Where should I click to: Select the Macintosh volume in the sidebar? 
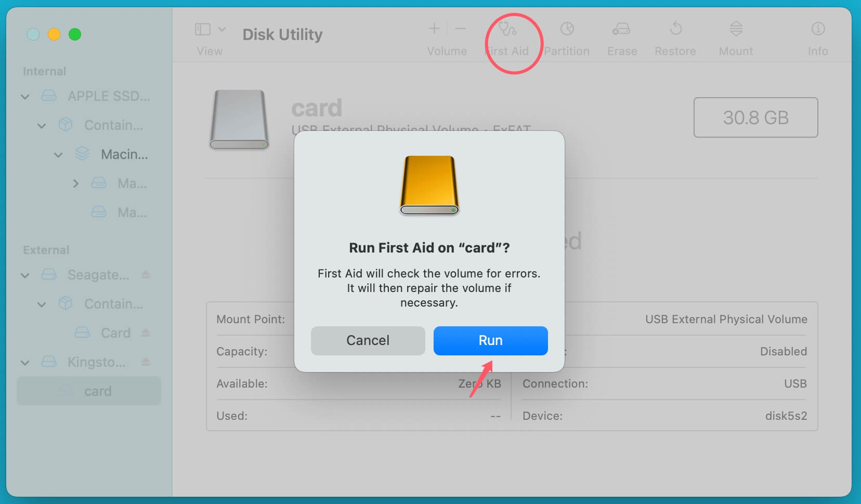(x=123, y=154)
